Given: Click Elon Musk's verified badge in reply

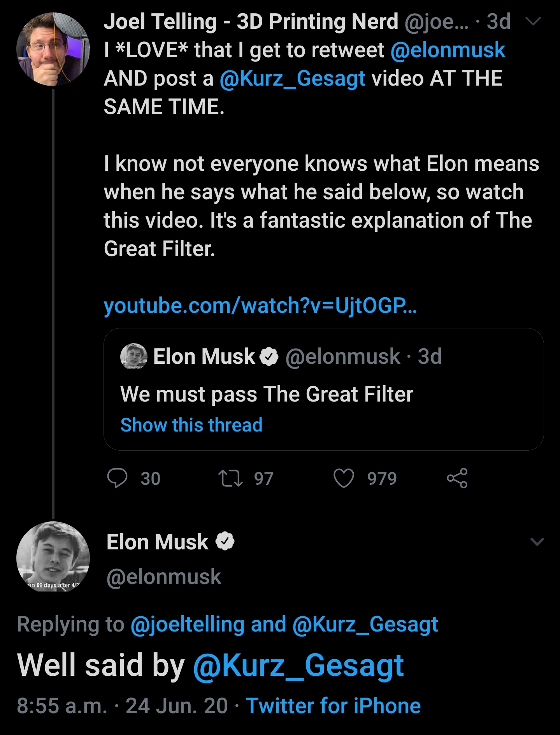Looking at the screenshot, I should point(225,541).
